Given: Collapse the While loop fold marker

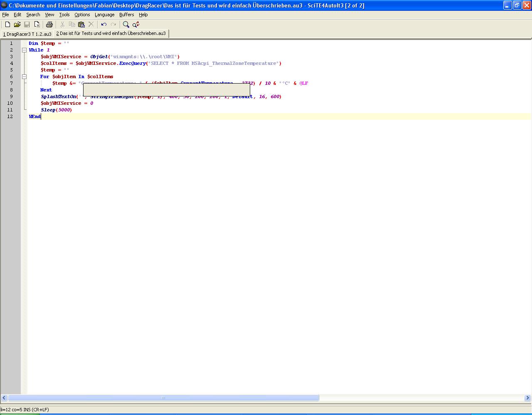Looking at the screenshot, I should pos(24,50).
